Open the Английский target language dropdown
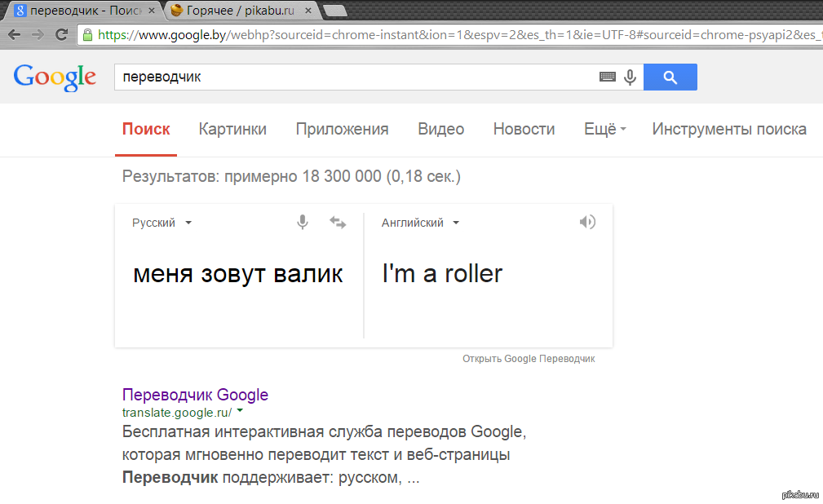The width and height of the screenshot is (823, 504). [420, 223]
